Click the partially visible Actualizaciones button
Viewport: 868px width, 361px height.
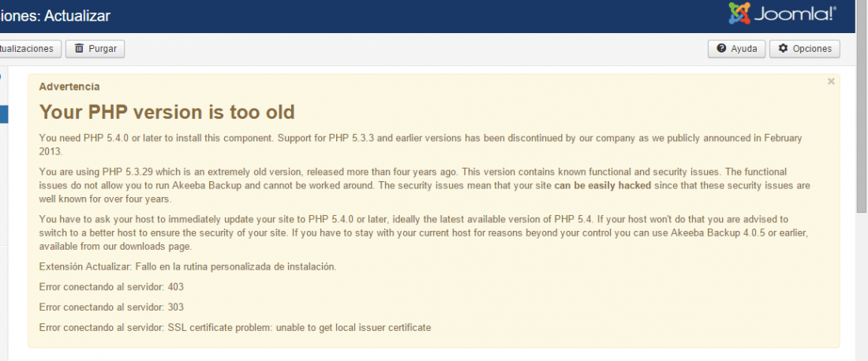30,49
